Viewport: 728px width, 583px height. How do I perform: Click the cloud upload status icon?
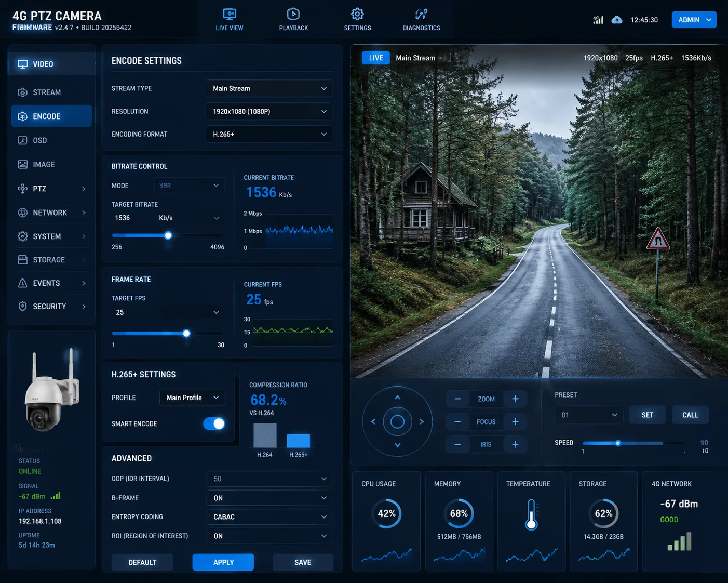click(x=617, y=20)
